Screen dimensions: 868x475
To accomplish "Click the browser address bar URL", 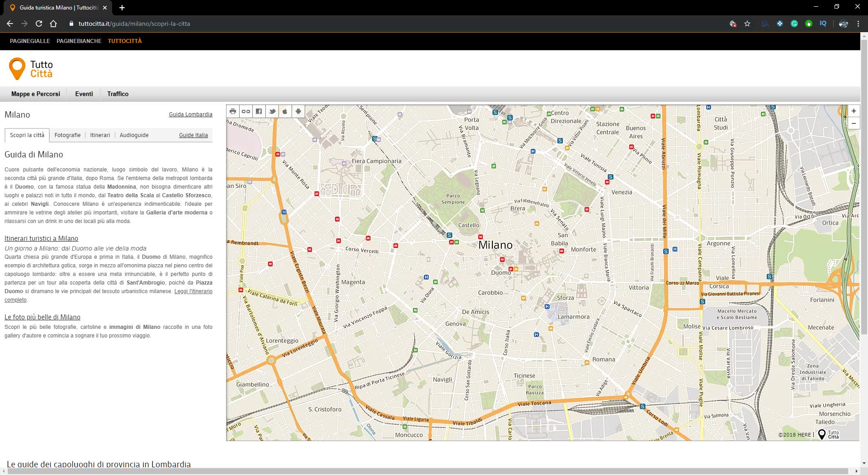I will coord(134,24).
